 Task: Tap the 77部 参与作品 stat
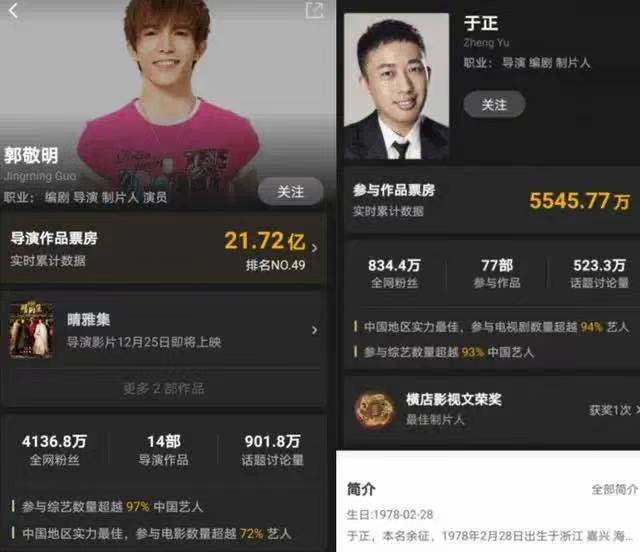[x=497, y=273]
